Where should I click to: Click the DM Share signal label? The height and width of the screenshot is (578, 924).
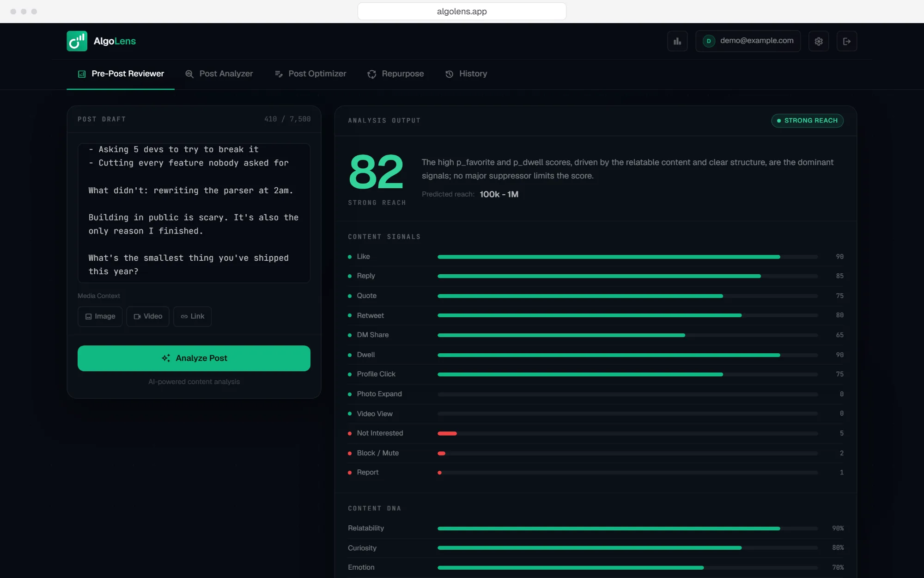tap(372, 335)
